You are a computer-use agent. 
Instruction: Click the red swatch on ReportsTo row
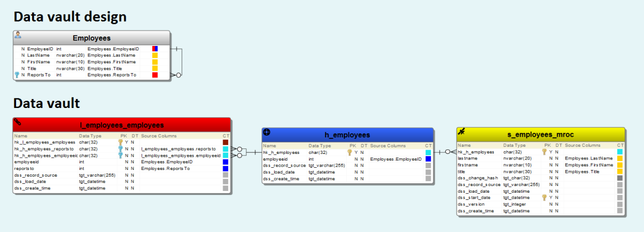tap(155, 75)
